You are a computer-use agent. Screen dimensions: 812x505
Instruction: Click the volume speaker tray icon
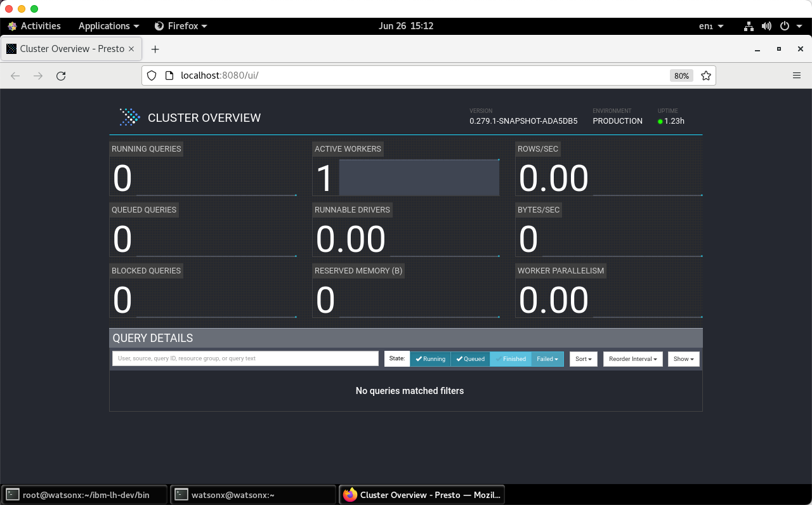[x=766, y=26]
